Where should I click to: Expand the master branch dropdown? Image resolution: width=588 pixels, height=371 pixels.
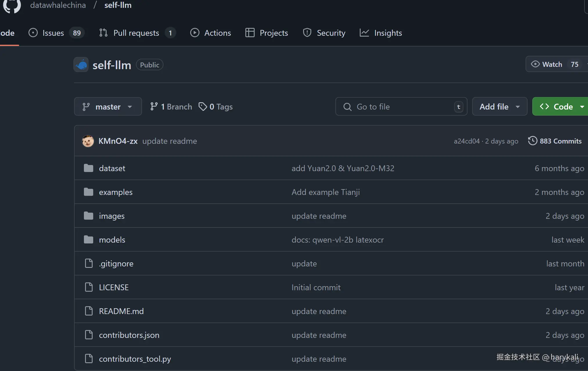(108, 107)
